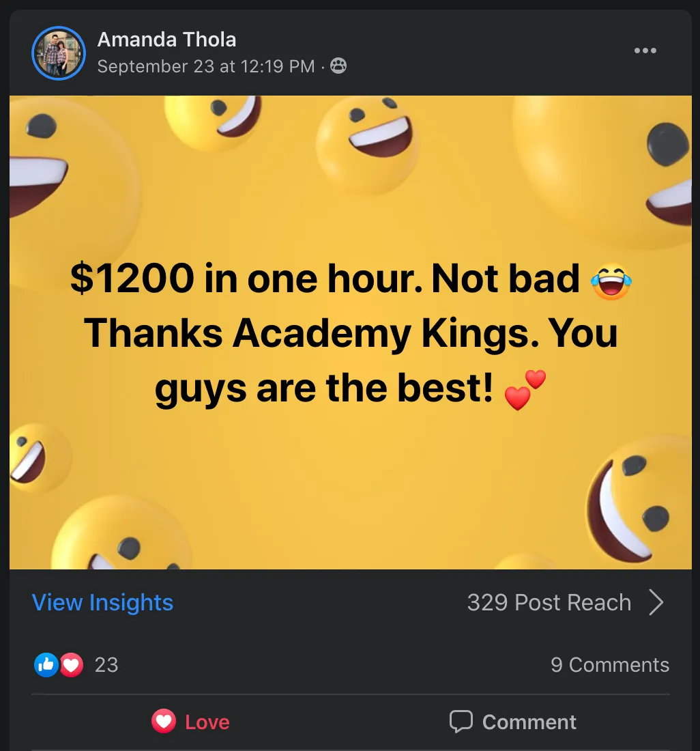Click the speech bubble comment icon
This screenshot has width=700, height=751.
click(x=461, y=722)
